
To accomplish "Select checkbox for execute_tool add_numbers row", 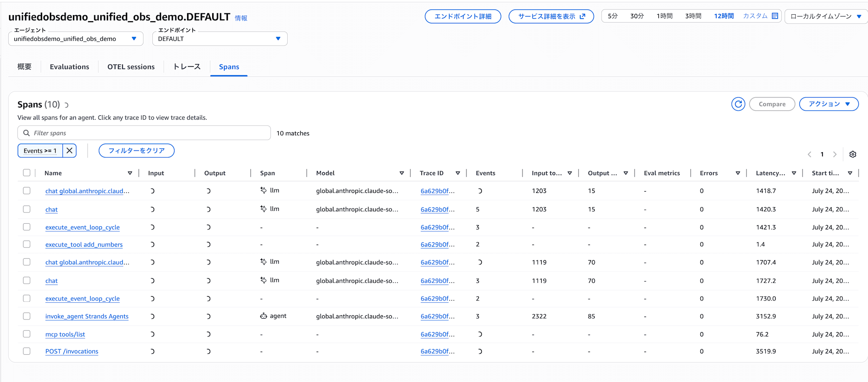I will point(26,244).
